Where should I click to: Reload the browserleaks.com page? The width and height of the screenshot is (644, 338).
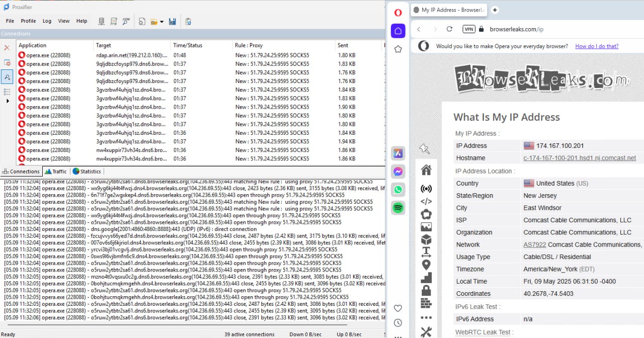[449, 29]
